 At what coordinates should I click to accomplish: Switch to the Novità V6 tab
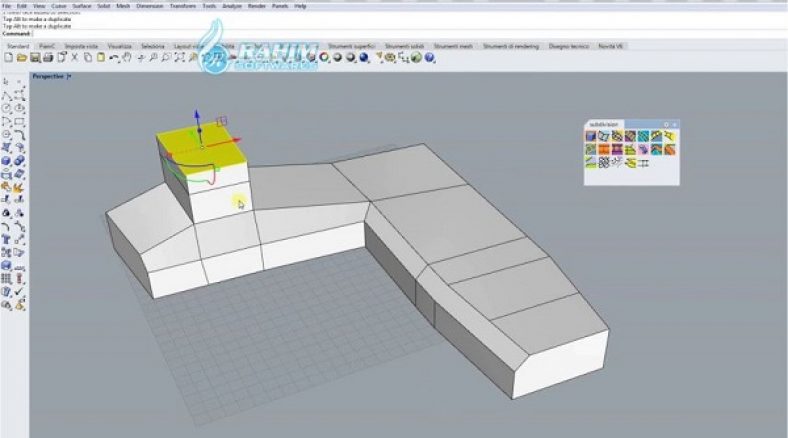click(x=610, y=46)
